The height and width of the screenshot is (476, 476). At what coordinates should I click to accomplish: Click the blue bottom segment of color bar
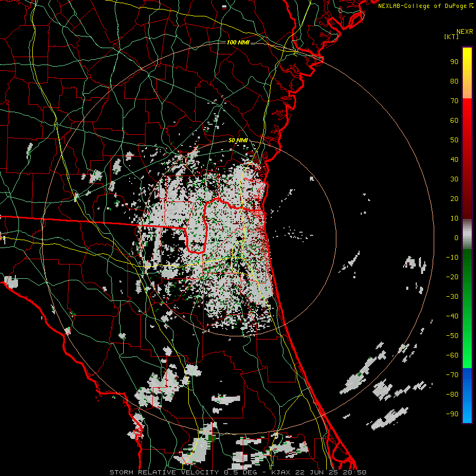click(x=467, y=395)
